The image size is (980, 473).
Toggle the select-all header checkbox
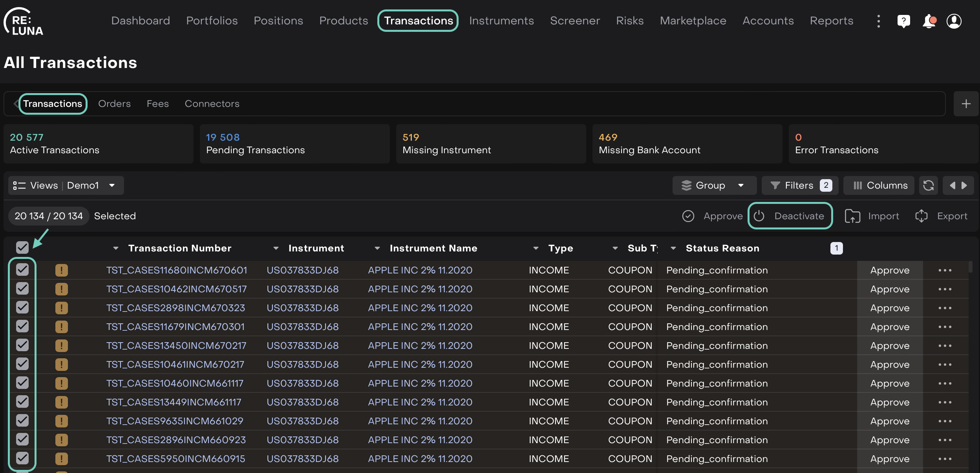click(x=22, y=247)
